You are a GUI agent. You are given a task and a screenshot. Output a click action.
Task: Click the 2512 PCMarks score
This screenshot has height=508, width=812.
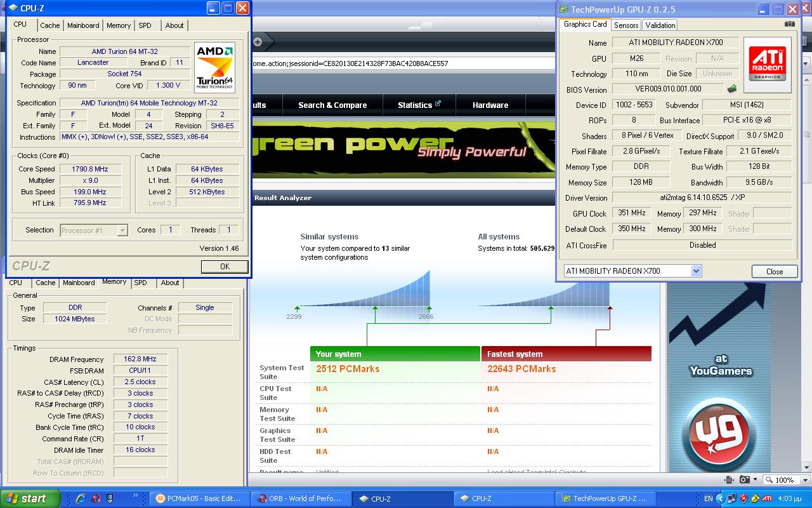(348, 369)
